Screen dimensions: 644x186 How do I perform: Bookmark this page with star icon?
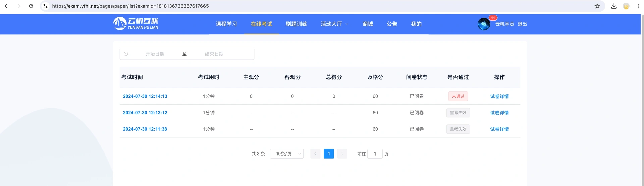point(597,6)
